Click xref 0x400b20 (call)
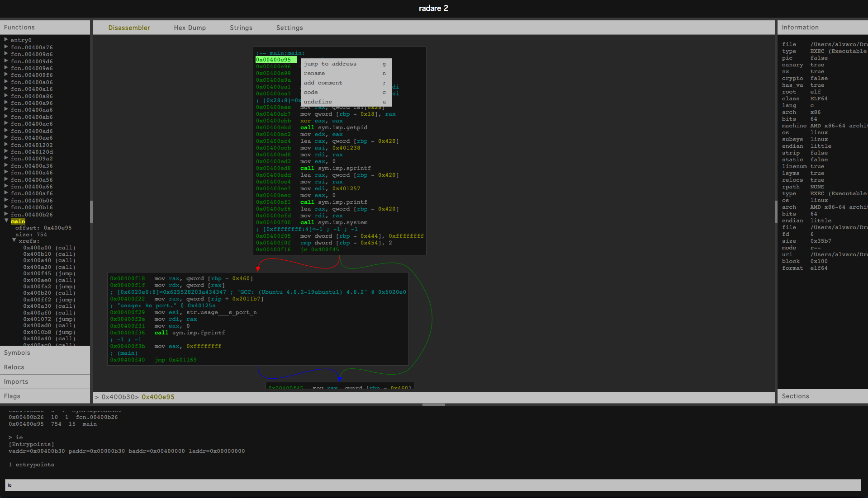This screenshot has width=868, height=498. pyautogui.click(x=49, y=293)
